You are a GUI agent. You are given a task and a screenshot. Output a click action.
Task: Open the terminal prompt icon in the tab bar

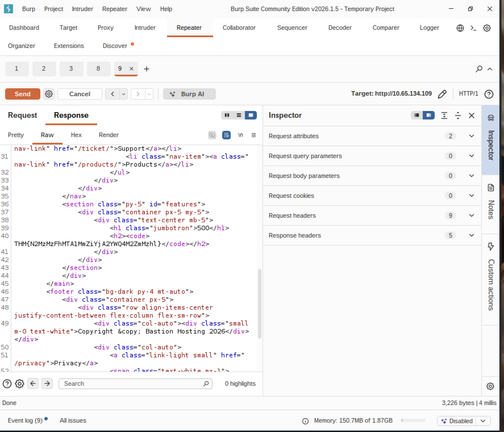pos(473,28)
